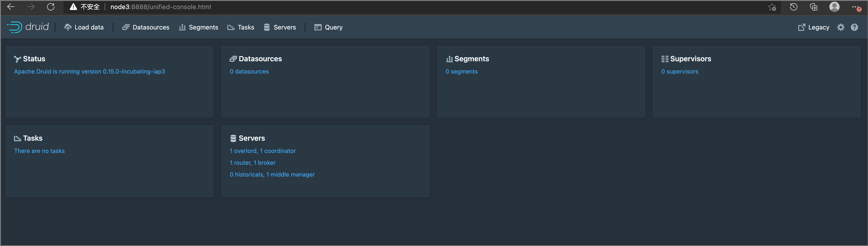This screenshot has height=246, width=868.
Task: Open the settings gear menu
Action: [840, 27]
